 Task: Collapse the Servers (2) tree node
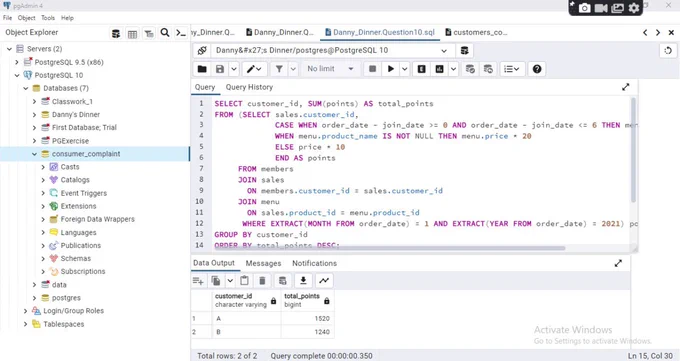[9, 49]
